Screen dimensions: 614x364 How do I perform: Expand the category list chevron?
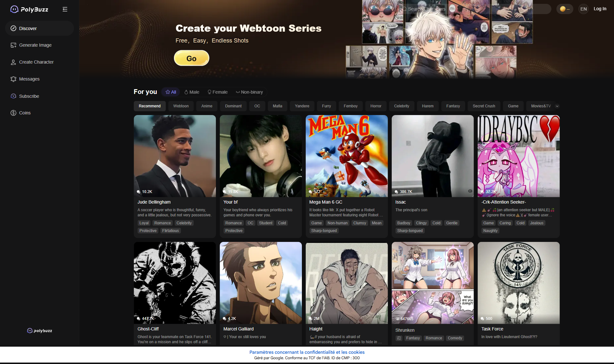tap(557, 106)
